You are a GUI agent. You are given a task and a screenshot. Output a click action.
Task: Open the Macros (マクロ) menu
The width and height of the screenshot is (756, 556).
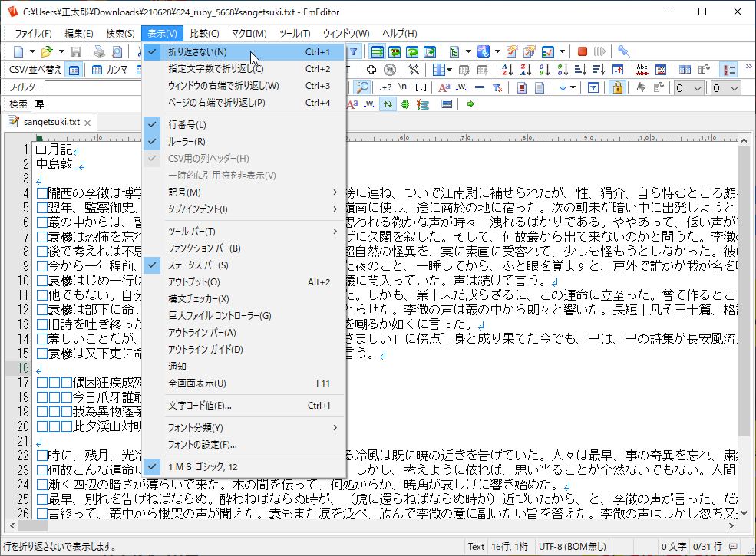pos(249,34)
